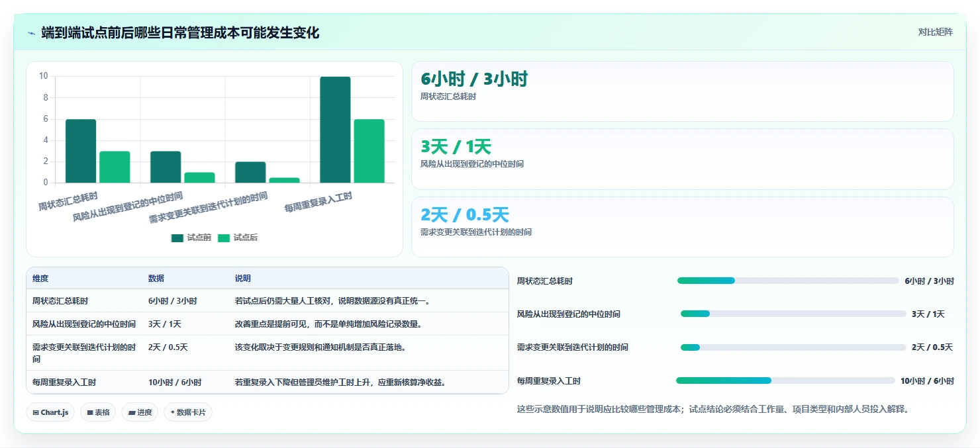Click 6小时 / 3小时 value right of progress bar
Image resolution: width=980 pixels, height=448 pixels.
tap(930, 281)
